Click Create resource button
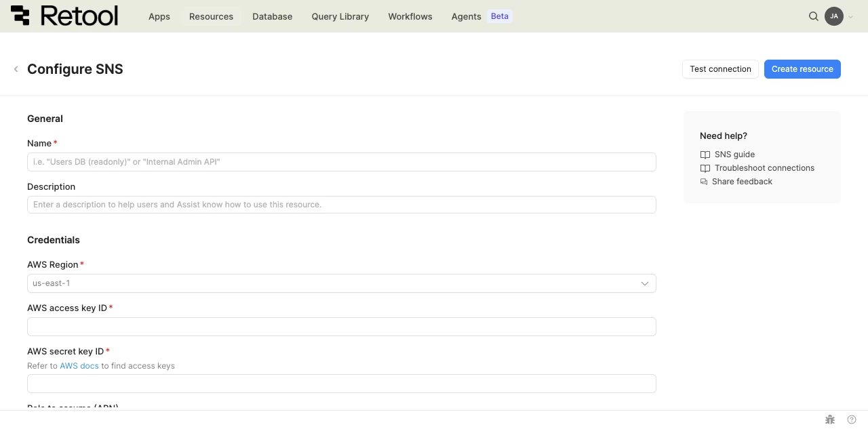 coord(802,69)
